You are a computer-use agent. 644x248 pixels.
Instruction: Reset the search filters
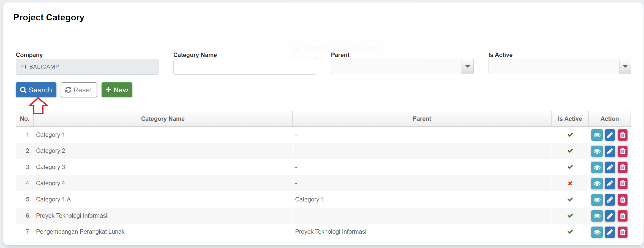(79, 90)
